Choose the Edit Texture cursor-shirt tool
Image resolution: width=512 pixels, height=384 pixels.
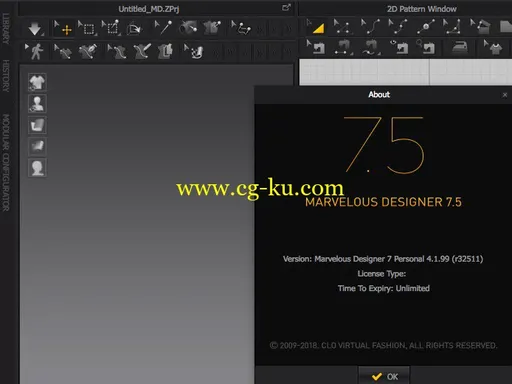(x=493, y=47)
